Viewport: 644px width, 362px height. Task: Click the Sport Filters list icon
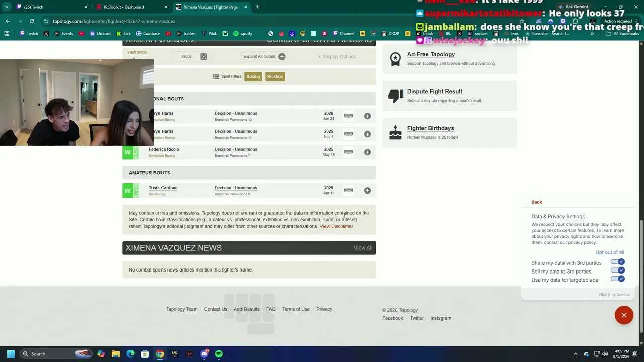(216, 76)
